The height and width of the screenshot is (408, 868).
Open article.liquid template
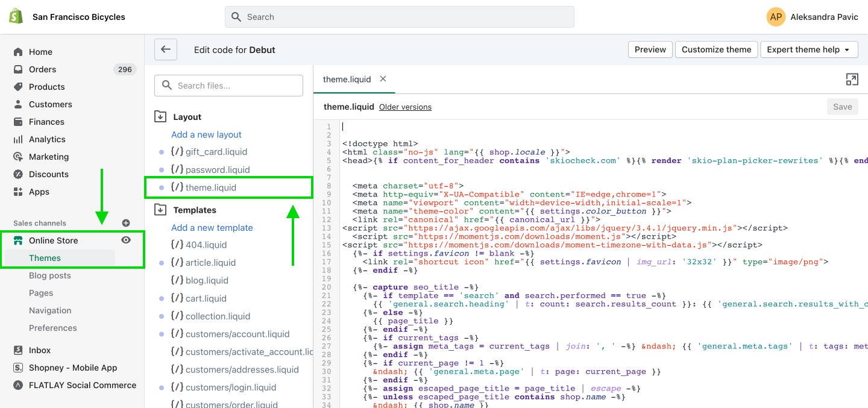(x=210, y=263)
